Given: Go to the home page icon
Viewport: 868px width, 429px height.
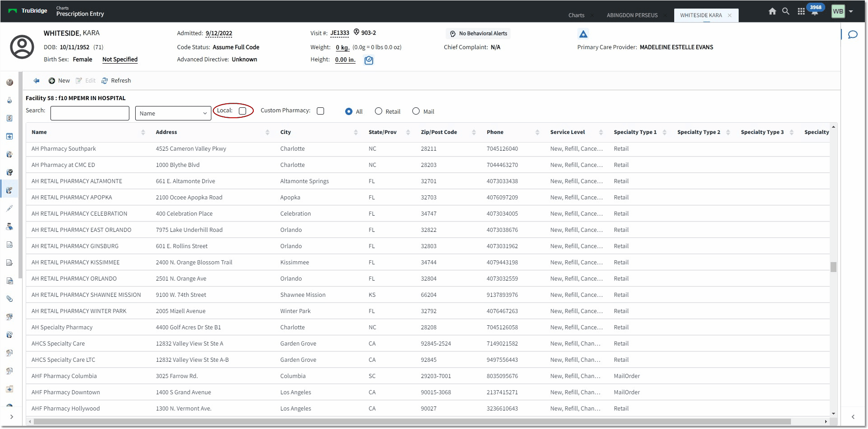Looking at the screenshot, I should coord(772,11).
